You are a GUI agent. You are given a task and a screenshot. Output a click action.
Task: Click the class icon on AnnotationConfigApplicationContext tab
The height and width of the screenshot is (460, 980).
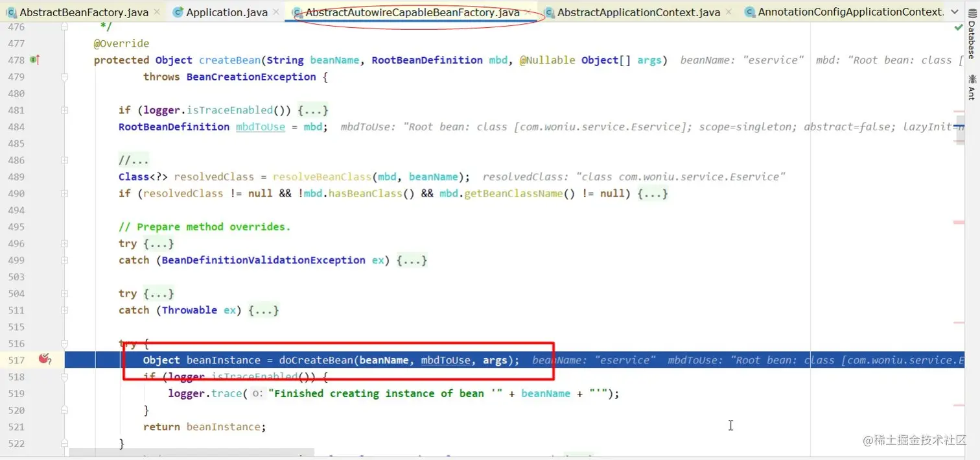click(x=749, y=12)
